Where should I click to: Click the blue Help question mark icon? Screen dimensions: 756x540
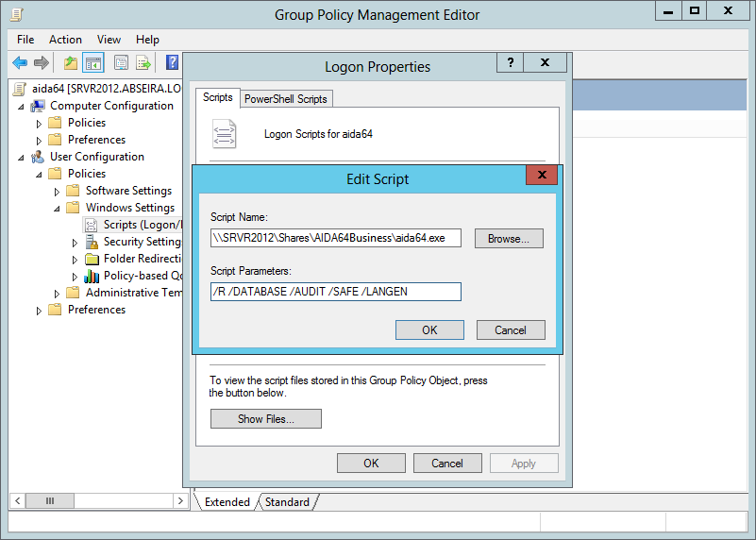[172, 63]
